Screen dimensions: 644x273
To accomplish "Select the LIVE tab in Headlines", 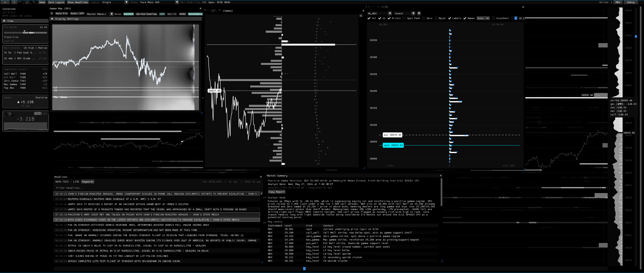I will 76,182.
